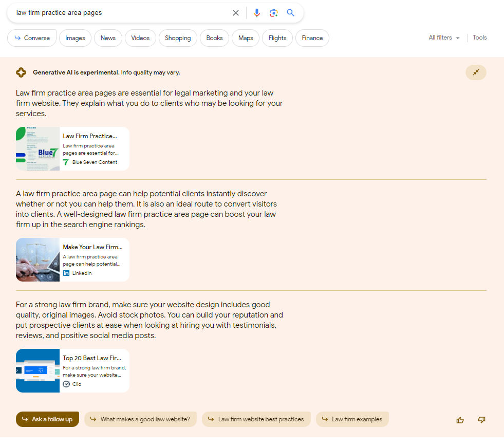Switch to the Shopping tab
Viewport: 504px width, 447px height.
(x=178, y=38)
